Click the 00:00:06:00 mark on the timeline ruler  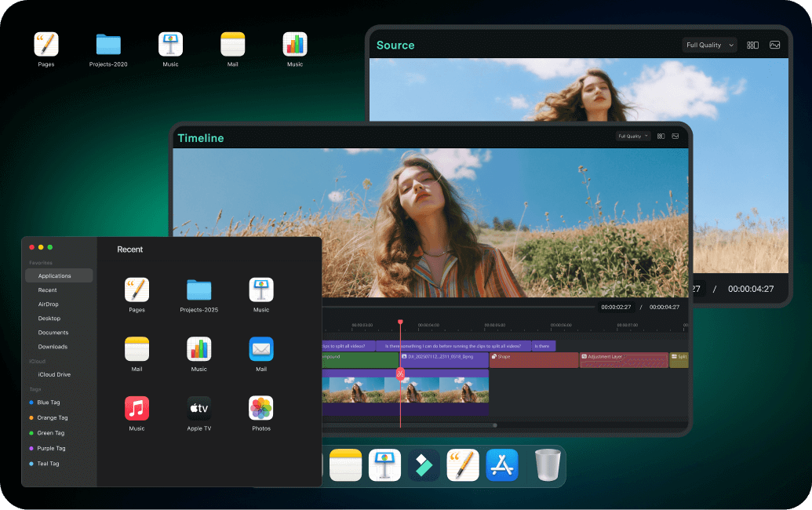(x=561, y=325)
